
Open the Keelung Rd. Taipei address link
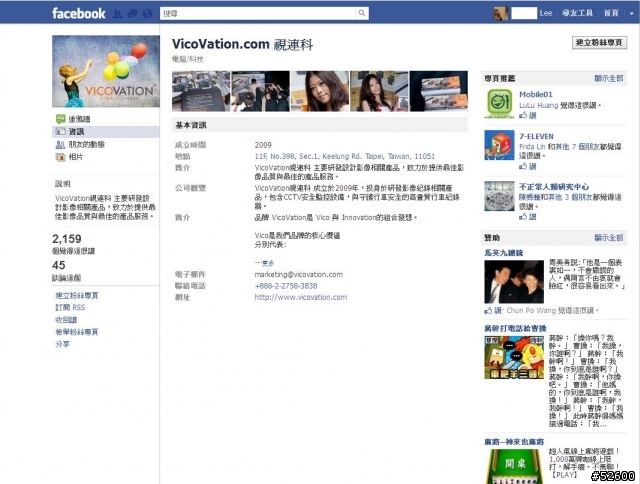pyautogui.click(x=345, y=156)
